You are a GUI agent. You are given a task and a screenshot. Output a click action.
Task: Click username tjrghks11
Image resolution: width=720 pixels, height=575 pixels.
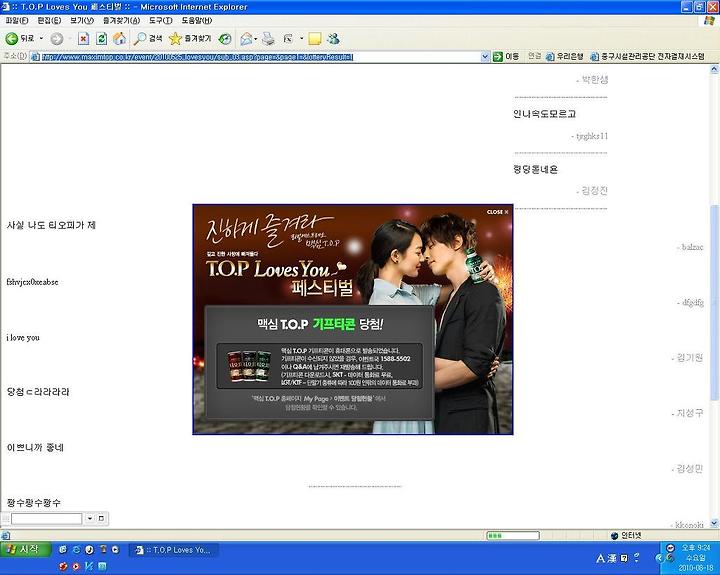[x=592, y=136]
